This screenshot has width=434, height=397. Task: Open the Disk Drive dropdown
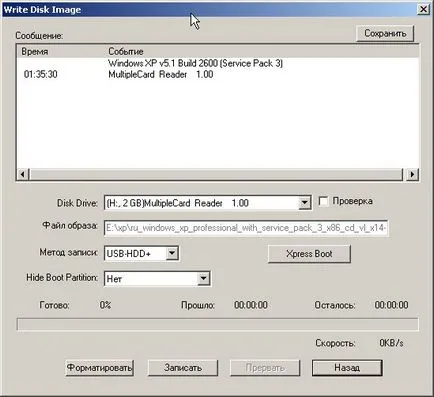coord(304,203)
